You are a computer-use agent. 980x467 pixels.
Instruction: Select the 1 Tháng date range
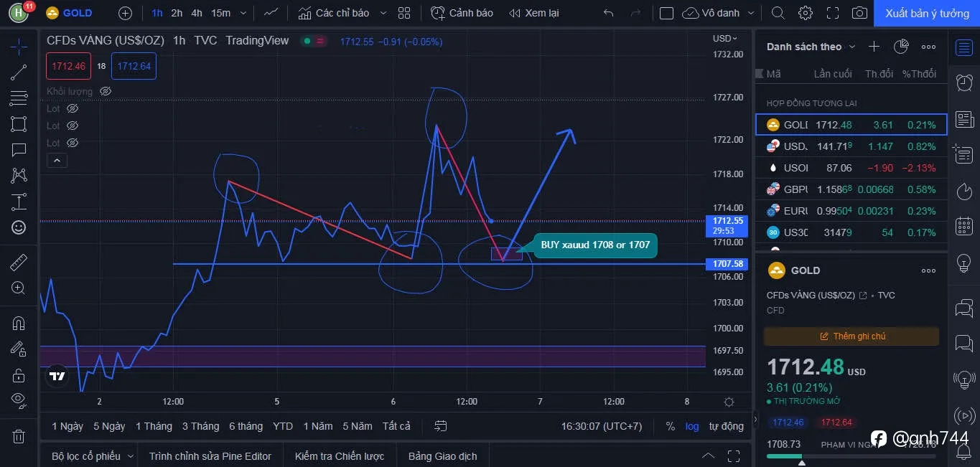click(154, 426)
